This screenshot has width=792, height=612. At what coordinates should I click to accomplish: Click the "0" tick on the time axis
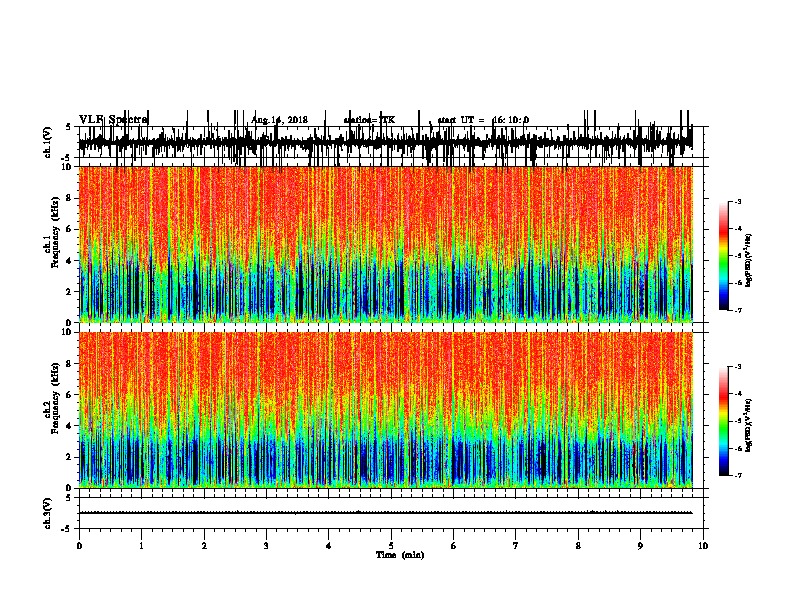point(79,546)
